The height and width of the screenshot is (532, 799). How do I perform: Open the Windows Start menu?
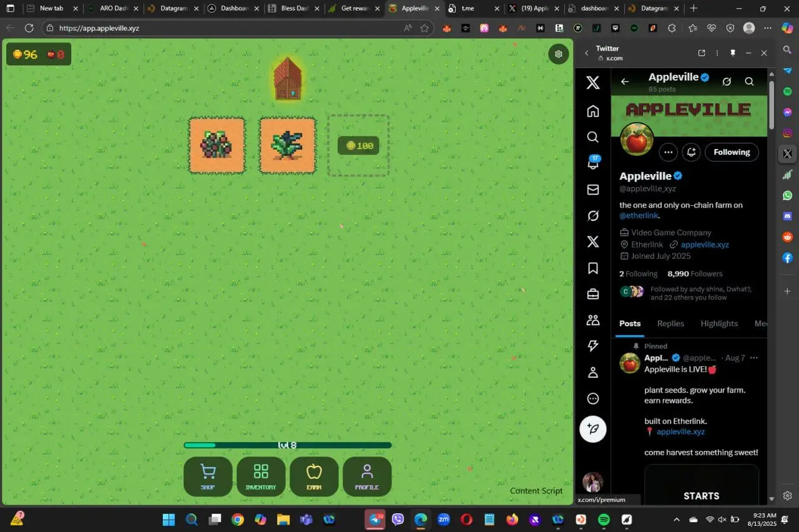click(169, 520)
